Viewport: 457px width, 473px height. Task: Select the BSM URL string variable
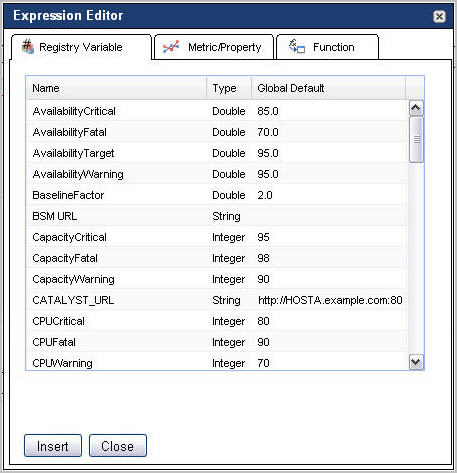[x=217, y=216]
